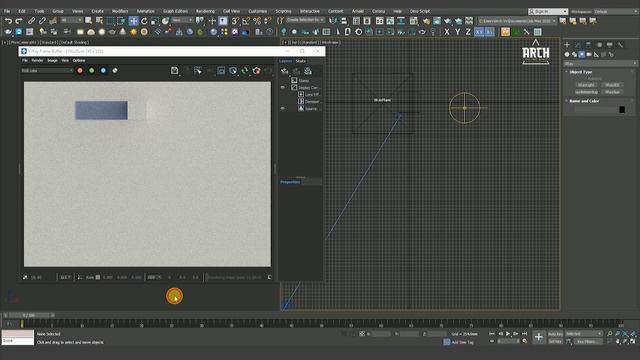The width and height of the screenshot is (640, 360).
Task: Open the Material Editor icon
Action: [x=413, y=21]
